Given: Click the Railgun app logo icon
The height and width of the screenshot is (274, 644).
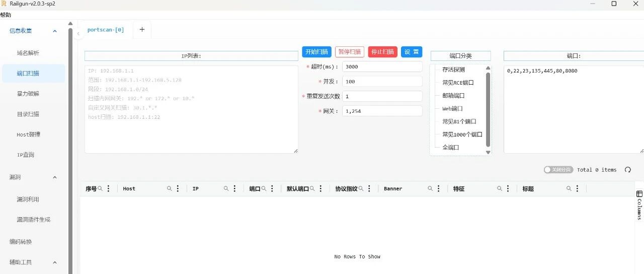Looking at the screenshot, I should click(x=4, y=4).
